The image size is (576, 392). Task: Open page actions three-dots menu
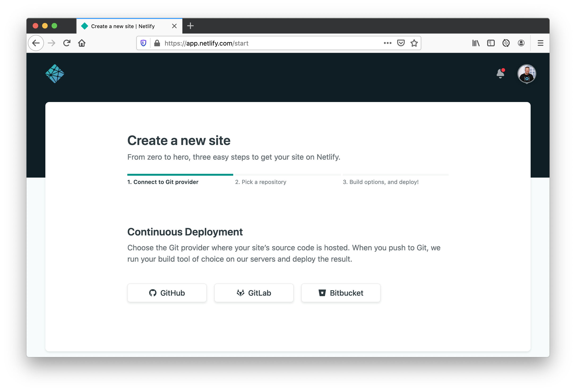(x=387, y=43)
